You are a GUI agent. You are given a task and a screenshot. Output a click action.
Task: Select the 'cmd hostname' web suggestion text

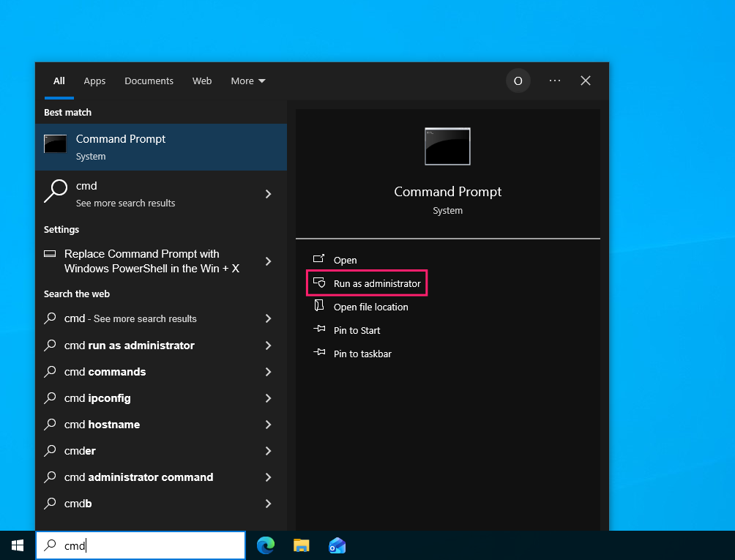(102, 425)
